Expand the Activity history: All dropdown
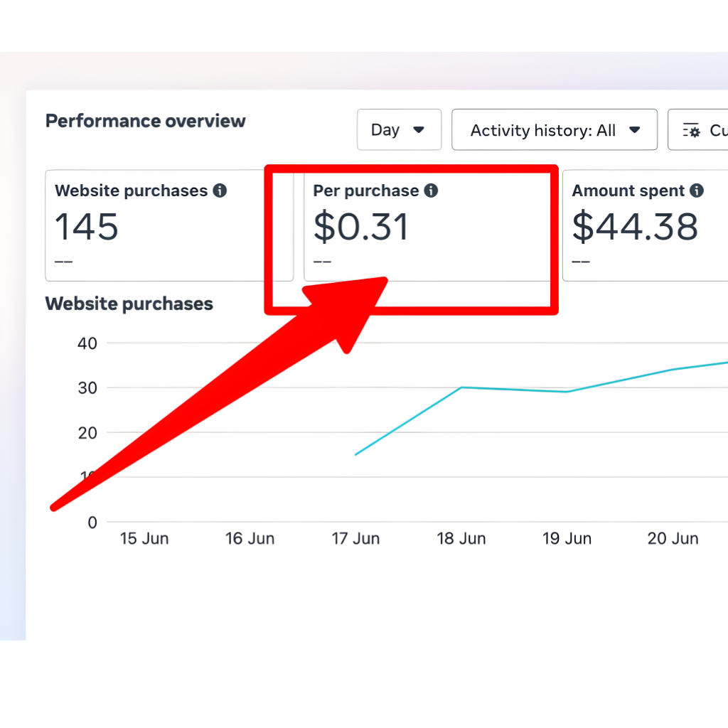The image size is (728, 728). coord(554,129)
